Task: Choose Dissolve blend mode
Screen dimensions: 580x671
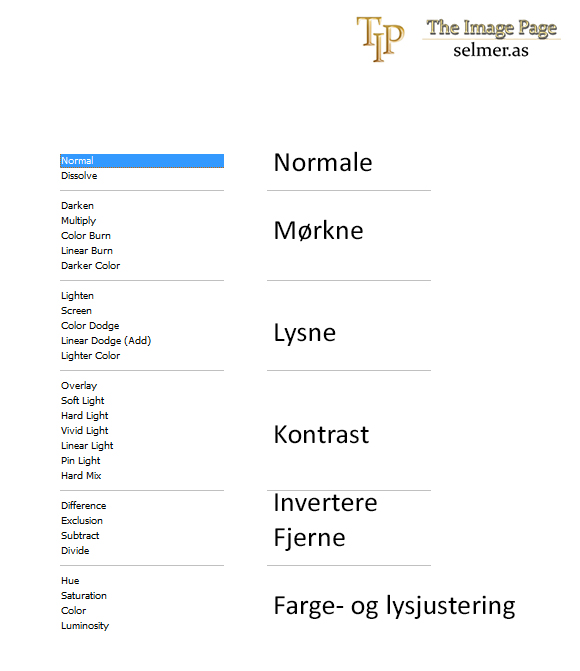Action: tap(79, 175)
